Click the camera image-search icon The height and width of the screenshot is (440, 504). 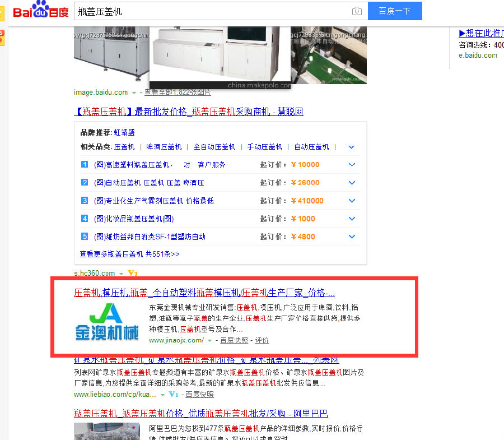click(357, 11)
